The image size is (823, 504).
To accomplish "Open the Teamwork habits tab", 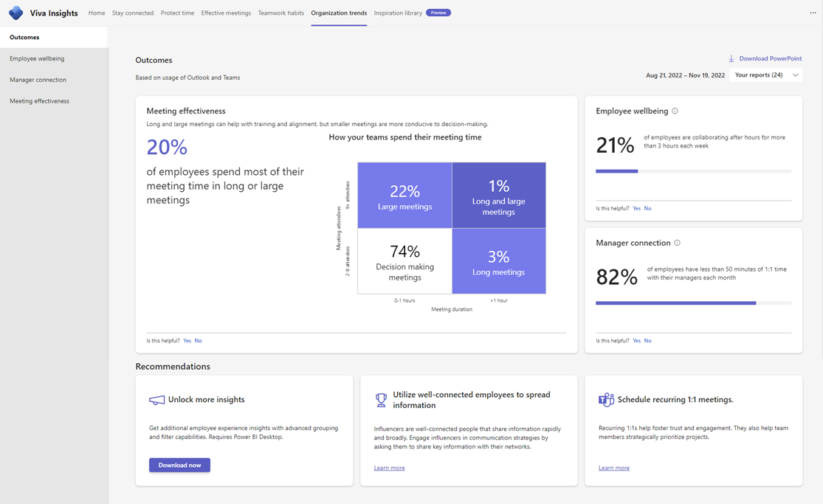I will (280, 13).
